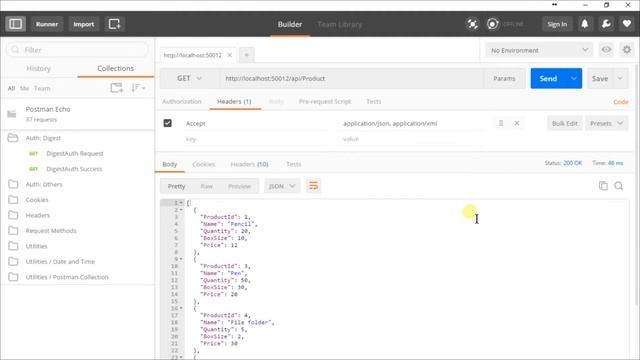640x360 pixels.
Task: Toggle the response line wrap icon
Action: (313, 186)
